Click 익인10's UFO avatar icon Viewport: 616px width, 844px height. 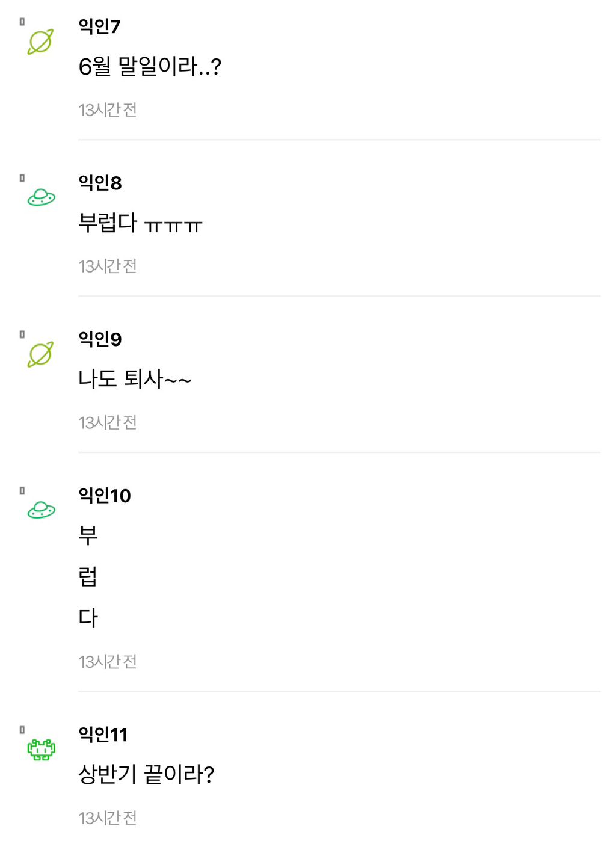[41, 510]
